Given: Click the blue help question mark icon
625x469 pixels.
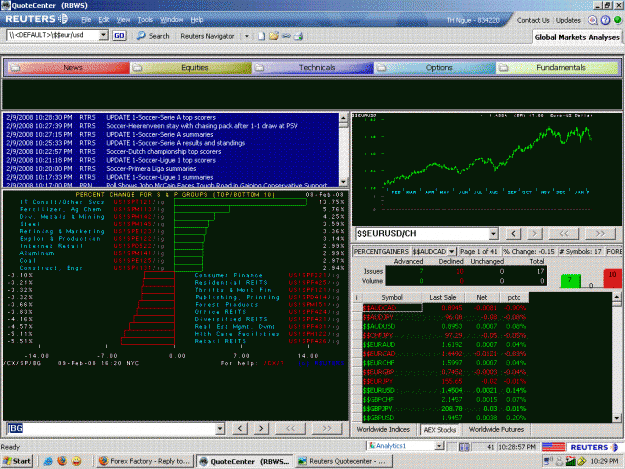Looking at the screenshot, I should tap(605, 20).
